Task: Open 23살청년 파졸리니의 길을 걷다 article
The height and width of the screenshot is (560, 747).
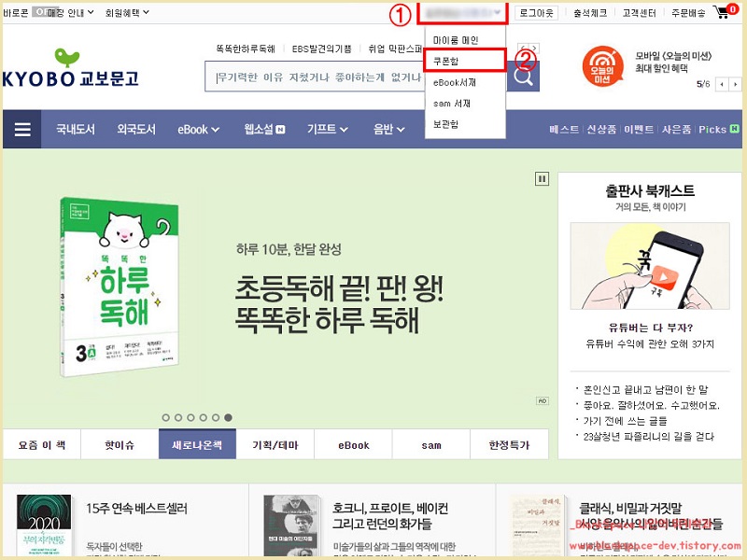Action: click(648, 436)
